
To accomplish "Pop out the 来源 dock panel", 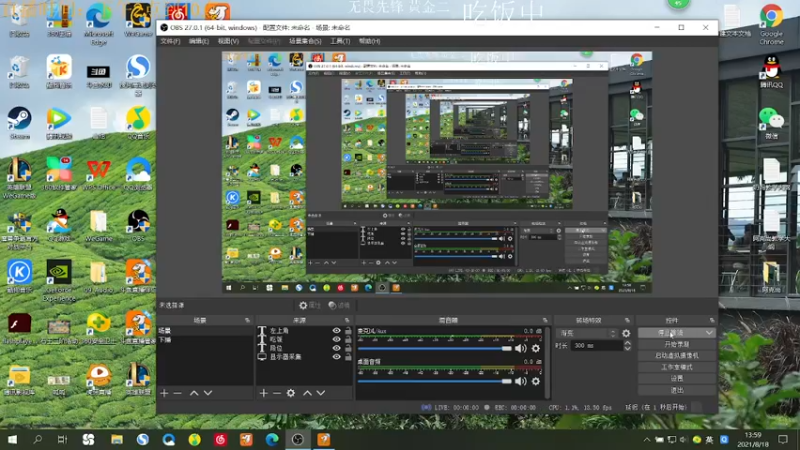I will click(347, 320).
